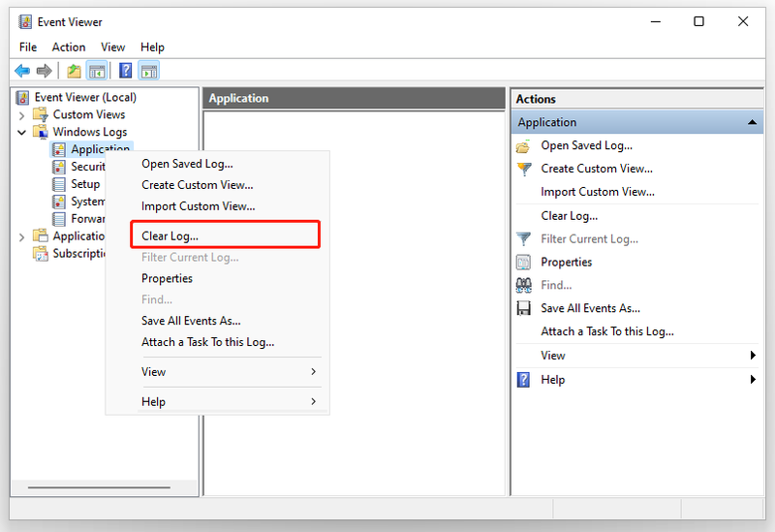This screenshot has height=532, width=775.
Task: Click Filter Current Log funnel icon in Actions
Action: (x=523, y=239)
